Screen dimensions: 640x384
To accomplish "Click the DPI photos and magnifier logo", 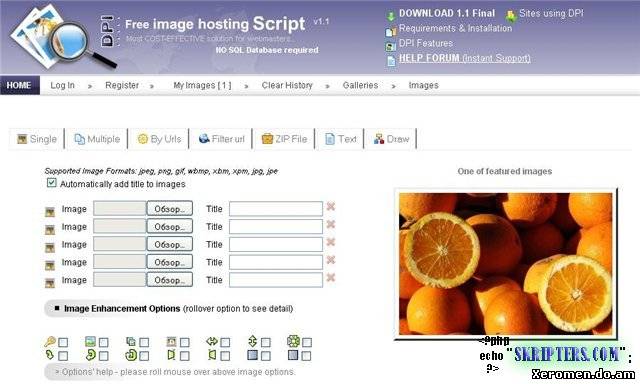I will pos(63,37).
